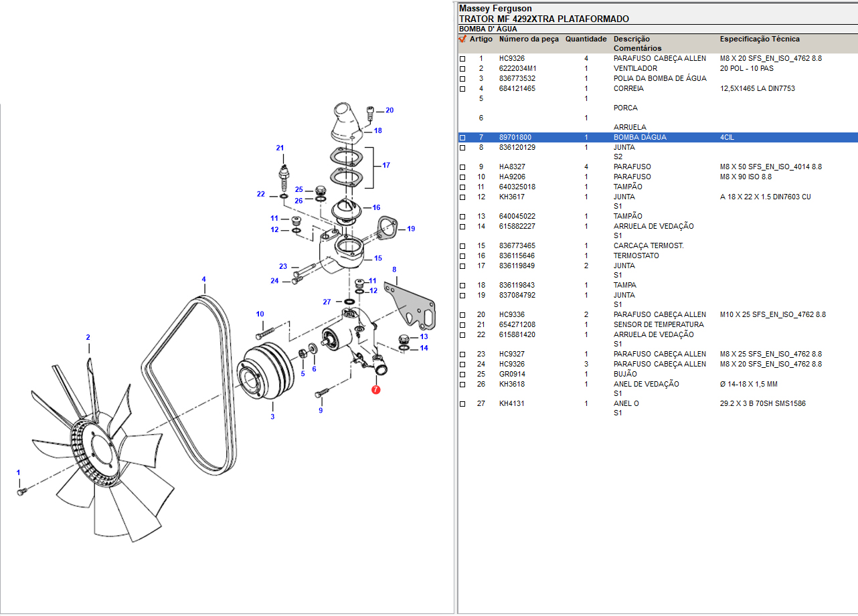Click the red highlighted marker 7 on diagram
This screenshot has width=858, height=616.
tap(375, 389)
